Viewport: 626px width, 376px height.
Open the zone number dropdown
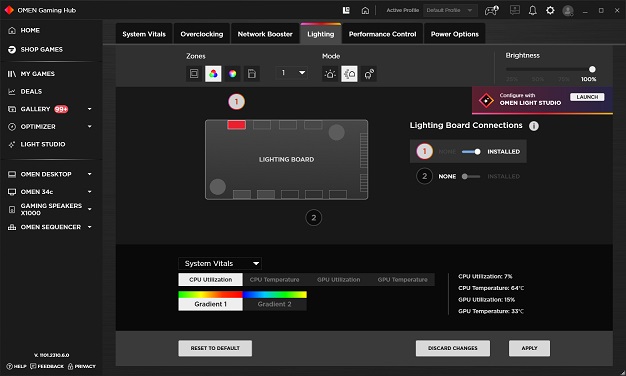[x=292, y=73]
